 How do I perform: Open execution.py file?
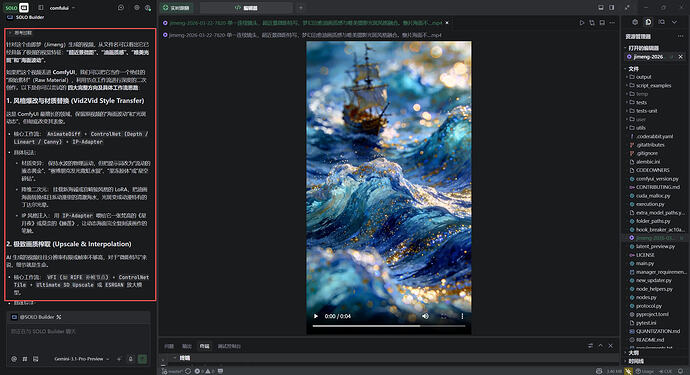point(650,204)
